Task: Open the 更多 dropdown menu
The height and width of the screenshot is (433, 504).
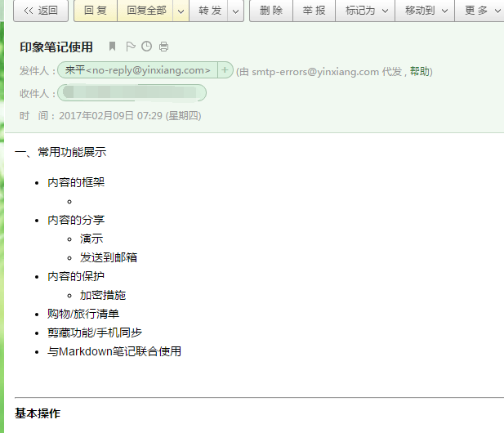Action: pyautogui.click(x=480, y=11)
